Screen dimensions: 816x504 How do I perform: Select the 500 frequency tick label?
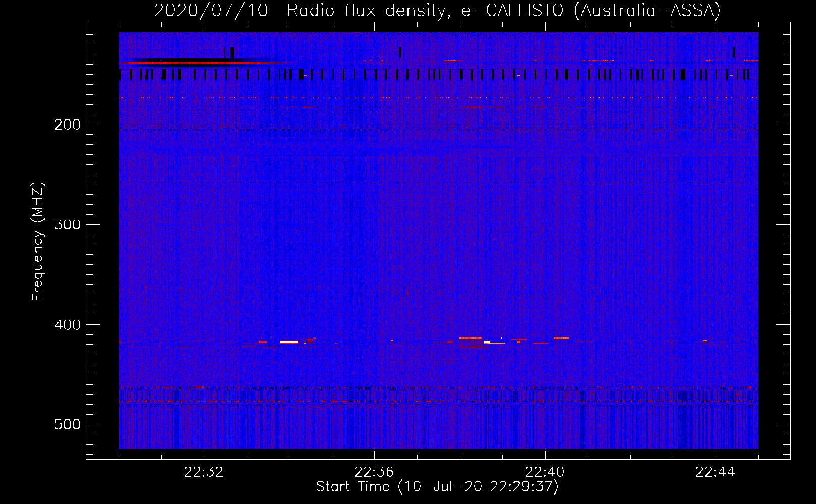click(68, 424)
